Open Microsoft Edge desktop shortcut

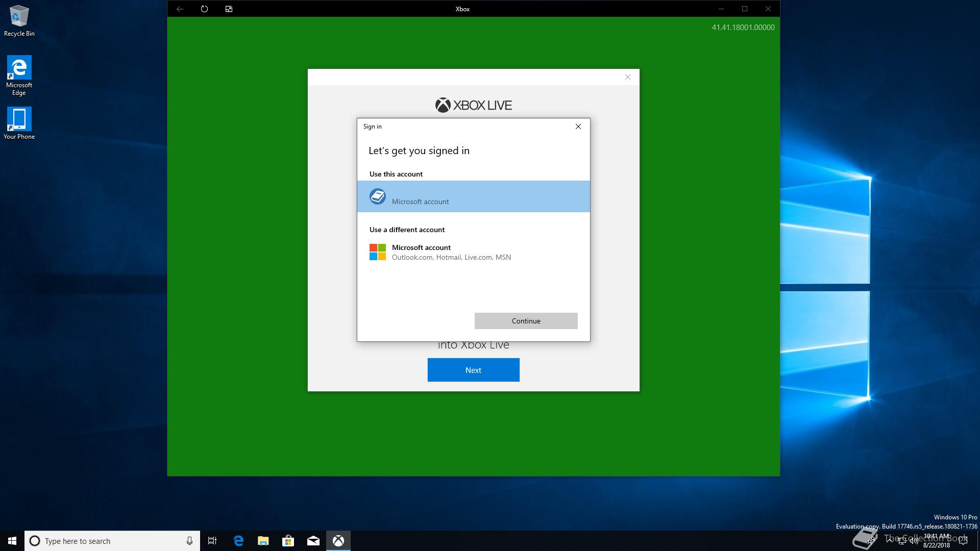pyautogui.click(x=19, y=76)
